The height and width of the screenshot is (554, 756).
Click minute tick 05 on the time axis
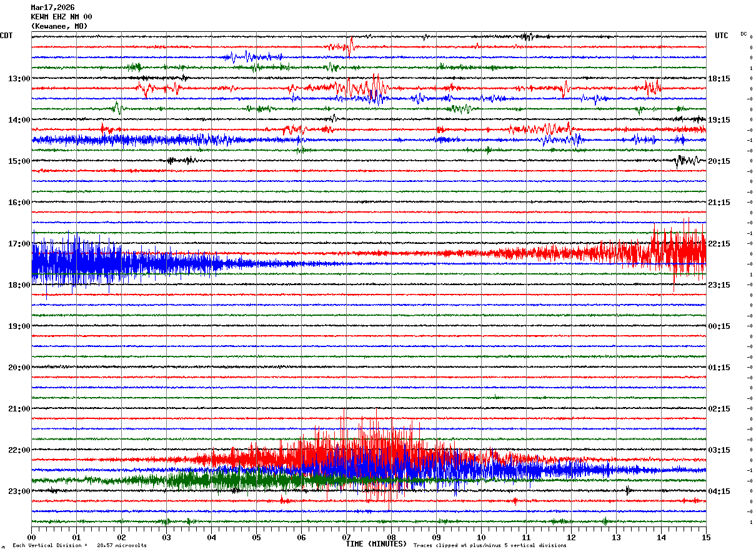point(256,537)
